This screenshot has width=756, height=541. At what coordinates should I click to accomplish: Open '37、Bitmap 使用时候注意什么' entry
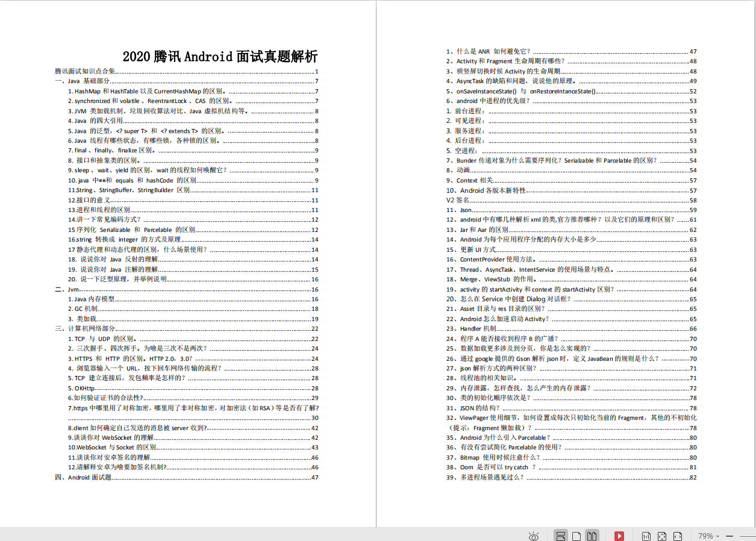click(572, 457)
